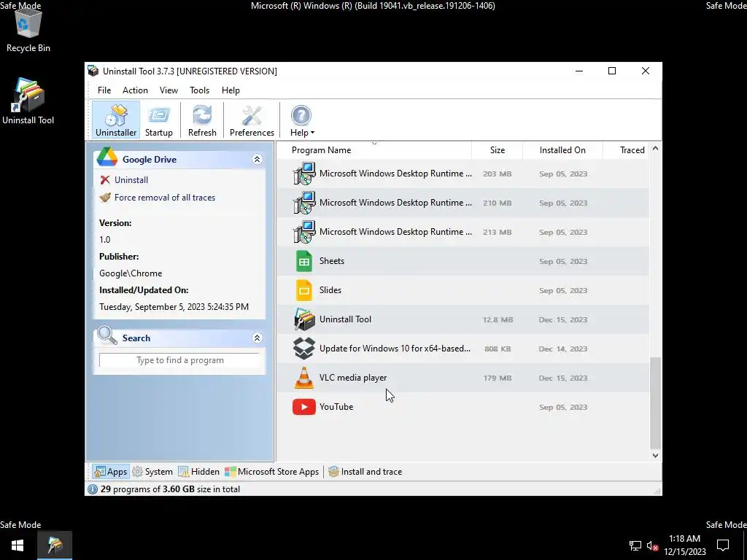This screenshot has width=747, height=560.
Task: Click the scrollbar up arrow
Action: (x=656, y=148)
